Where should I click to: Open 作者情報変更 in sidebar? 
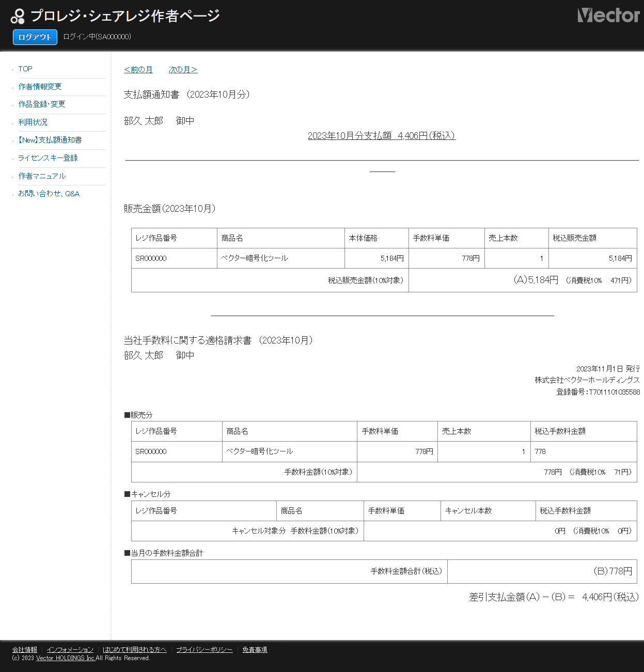(40, 86)
